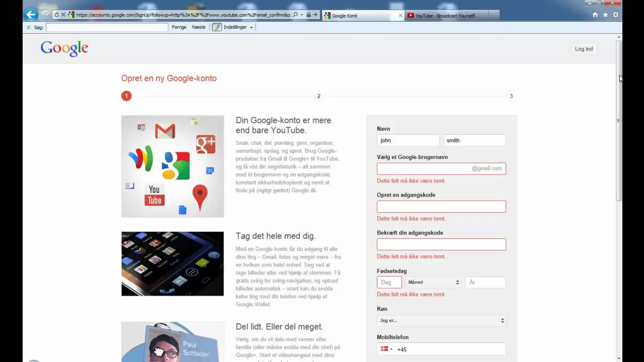Screen dimensions: 644x362
Task: Click the smartphone apps image
Action: point(173,263)
